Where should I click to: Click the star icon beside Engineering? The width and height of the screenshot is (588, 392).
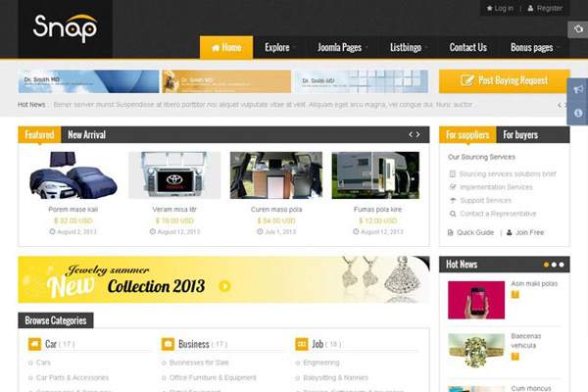(298, 363)
